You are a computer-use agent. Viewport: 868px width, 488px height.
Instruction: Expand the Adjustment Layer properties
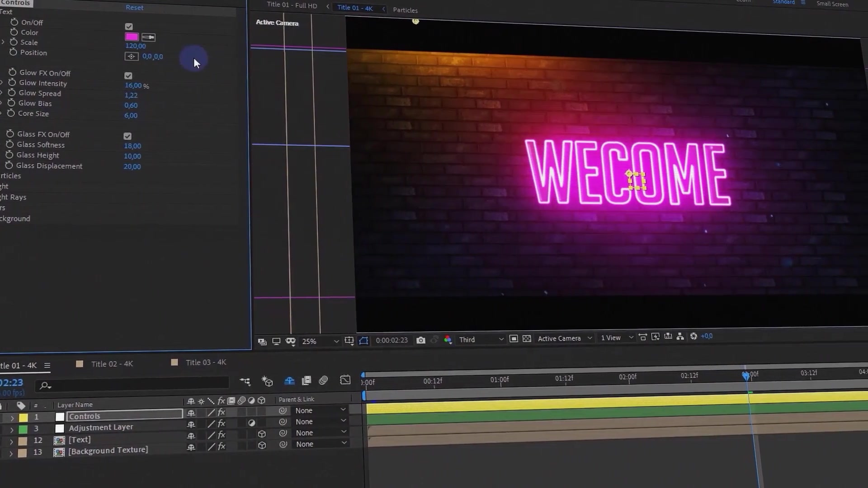point(12,429)
